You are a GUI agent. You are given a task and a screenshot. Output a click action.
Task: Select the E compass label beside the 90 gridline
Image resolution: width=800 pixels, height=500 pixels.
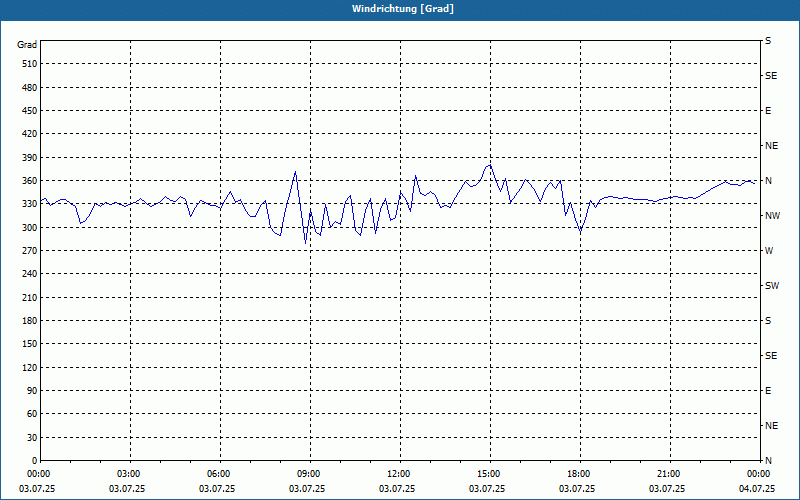pos(768,391)
